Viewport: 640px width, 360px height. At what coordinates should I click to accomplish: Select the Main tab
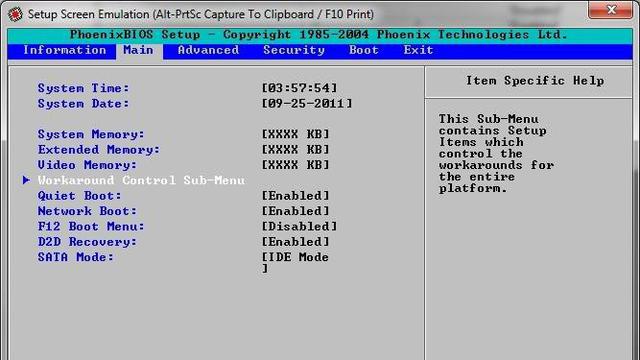point(138,50)
